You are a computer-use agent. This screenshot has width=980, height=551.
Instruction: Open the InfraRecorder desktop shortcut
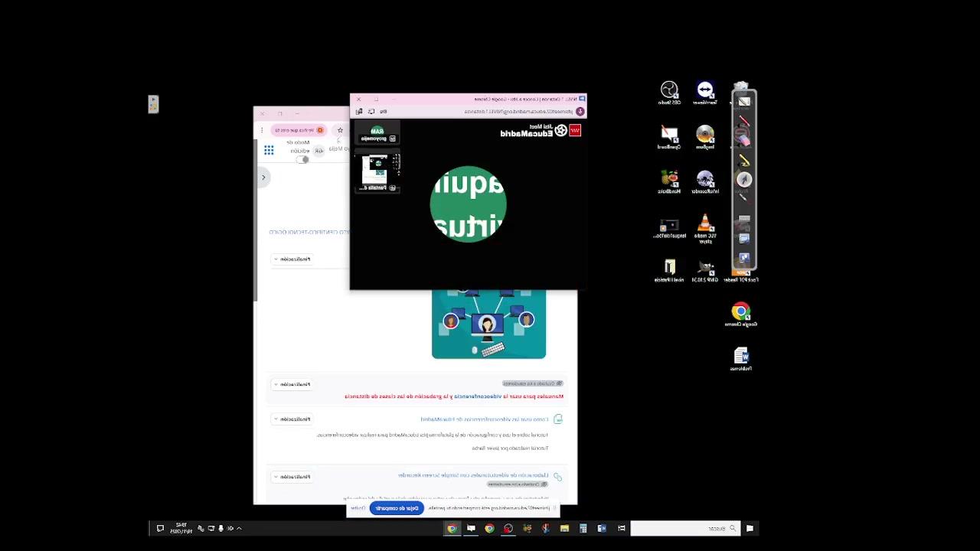pyautogui.click(x=705, y=182)
